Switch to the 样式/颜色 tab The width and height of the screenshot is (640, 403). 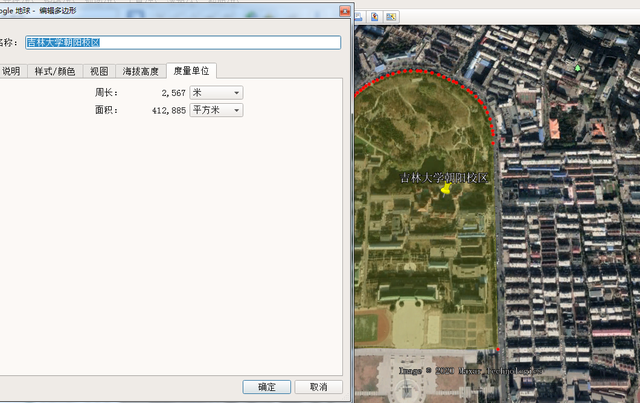pyautogui.click(x=55, y=71)
